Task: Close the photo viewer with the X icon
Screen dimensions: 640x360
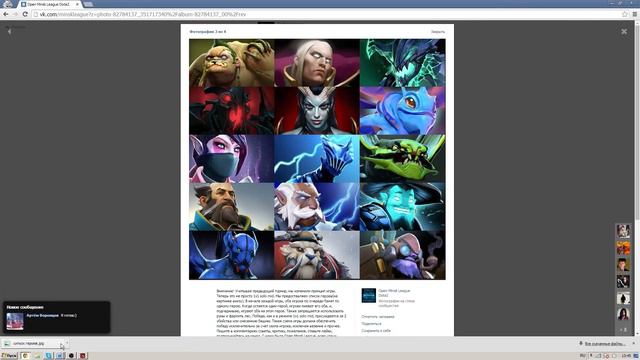Action: pos(624,31)
